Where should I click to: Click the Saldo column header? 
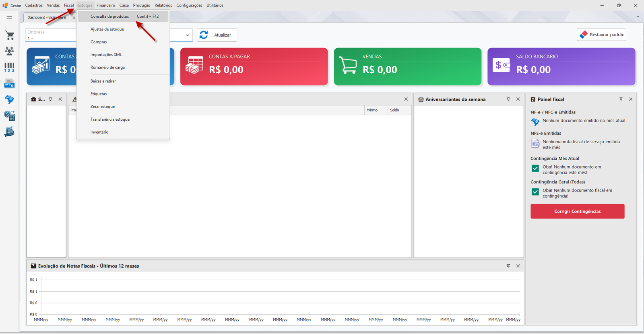coord(400,110)
